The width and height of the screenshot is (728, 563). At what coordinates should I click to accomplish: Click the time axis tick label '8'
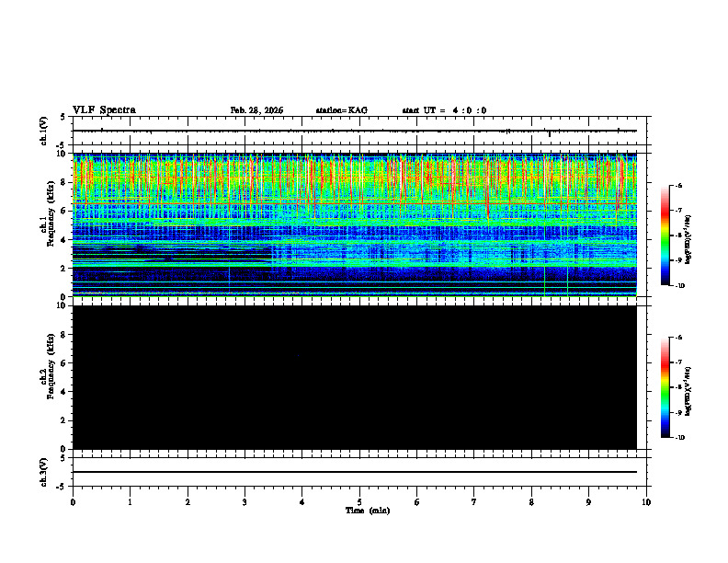[x=531, y=502]
